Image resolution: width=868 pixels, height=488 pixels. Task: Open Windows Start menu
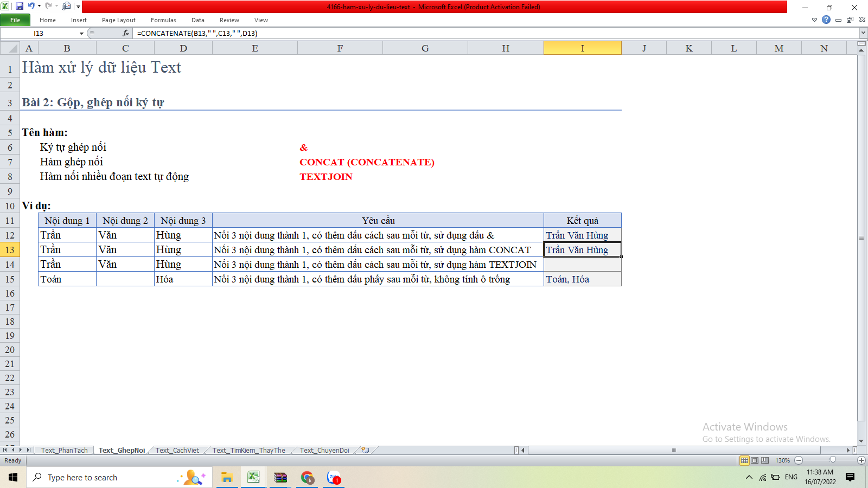pyautogui.click(x=13, y=477)
